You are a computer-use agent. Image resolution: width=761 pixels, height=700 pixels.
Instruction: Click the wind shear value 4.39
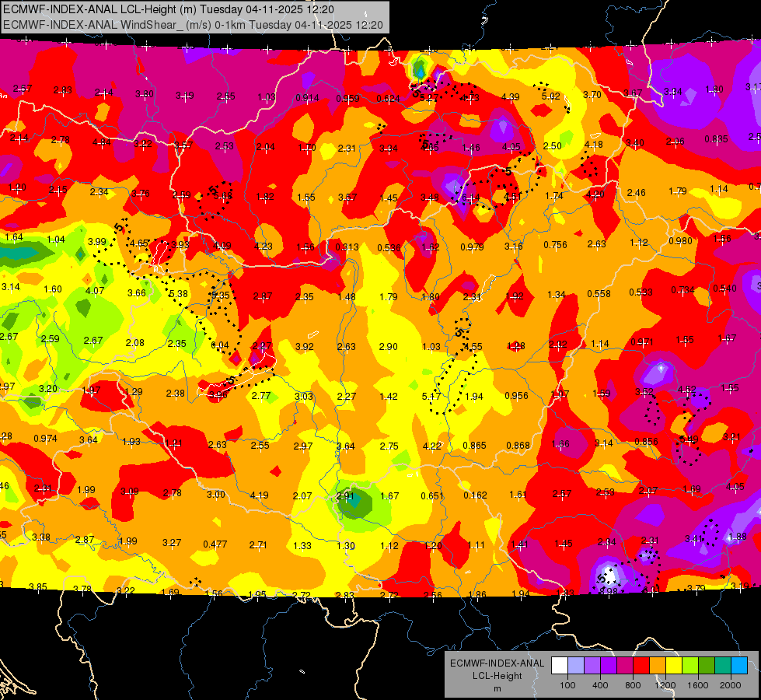click(511, 97)
